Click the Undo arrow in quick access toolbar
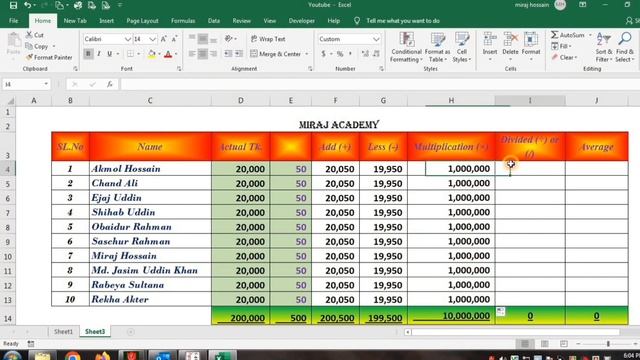Image resolution: width=640 pixels, height=360 pixels. tap(27, 5)
